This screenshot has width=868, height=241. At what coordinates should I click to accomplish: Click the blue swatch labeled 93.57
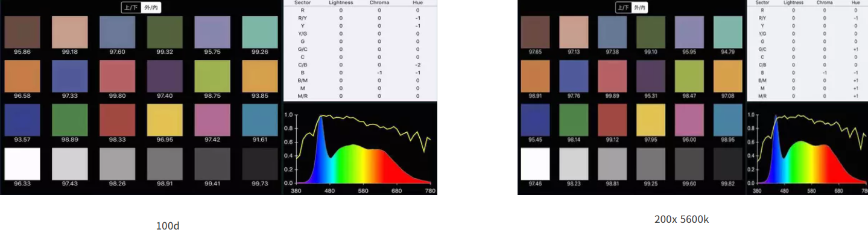point(22,120)
